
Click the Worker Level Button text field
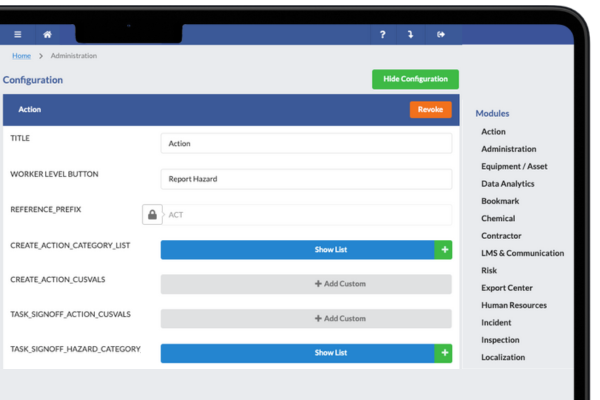coord(306,180)
